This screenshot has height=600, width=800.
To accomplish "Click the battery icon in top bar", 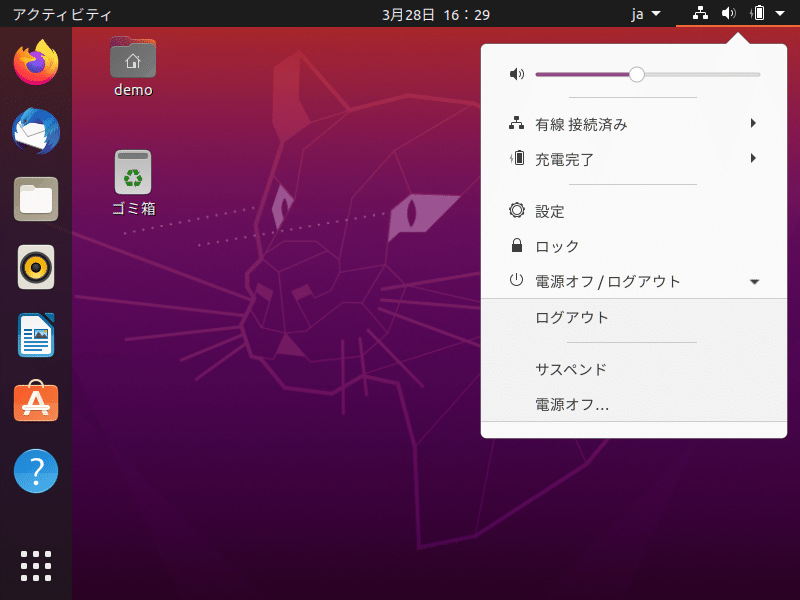I will (758, 13).
